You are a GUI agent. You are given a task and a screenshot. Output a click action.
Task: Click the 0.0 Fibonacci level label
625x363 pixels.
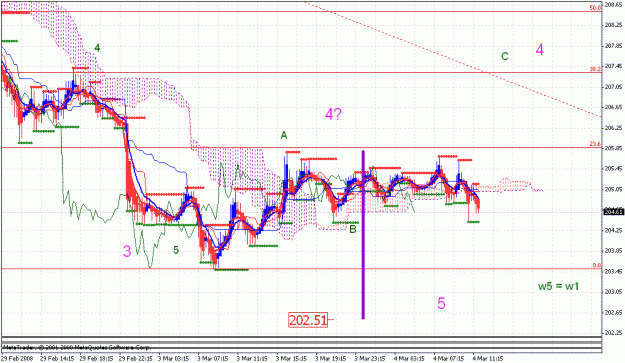[597, 265]
